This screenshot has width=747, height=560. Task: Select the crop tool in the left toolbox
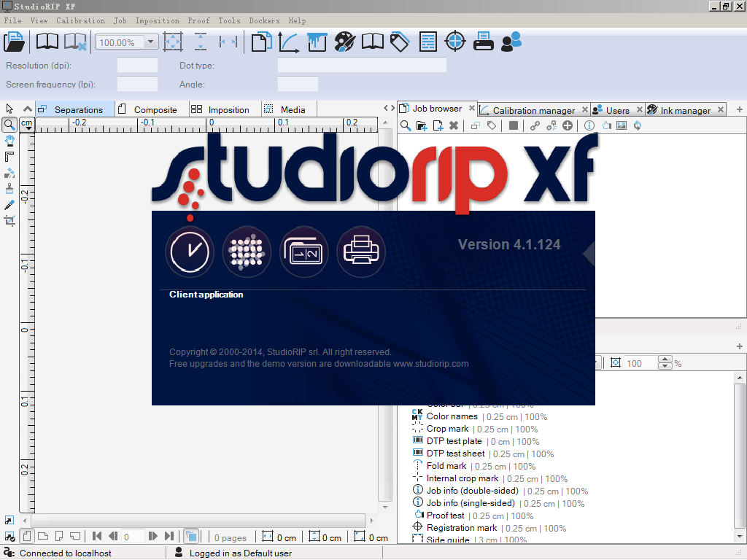pos(9,220)
